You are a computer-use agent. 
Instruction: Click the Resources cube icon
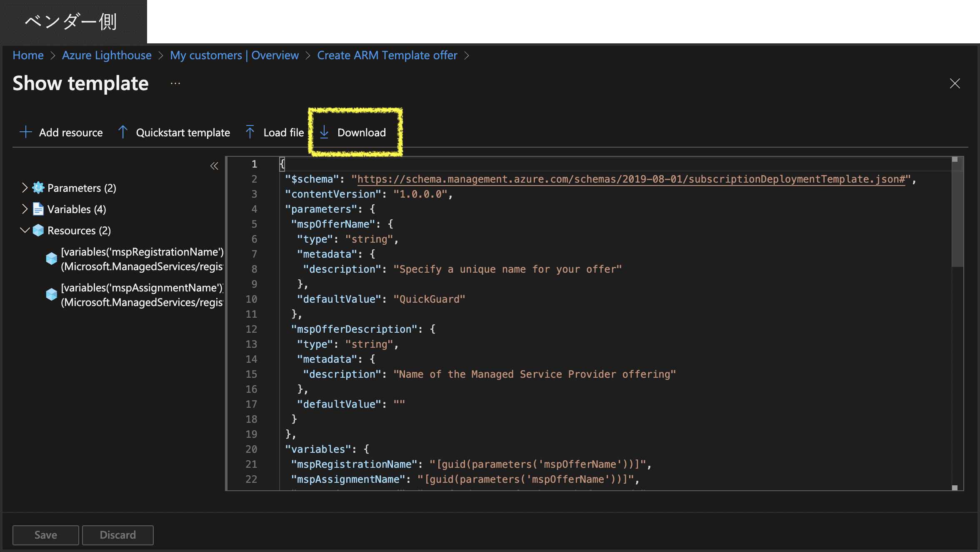click(38, 230)
